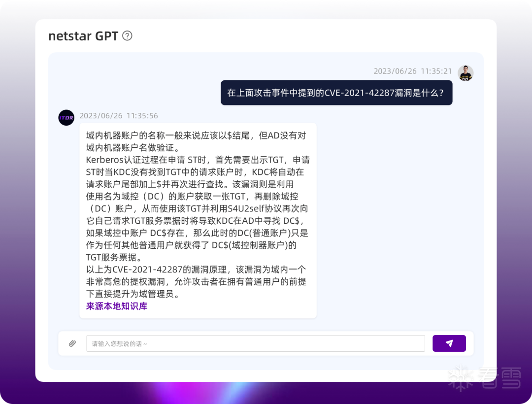
Task: Click the line ending with S4U2self协议再次向
Action: point(197,208)
